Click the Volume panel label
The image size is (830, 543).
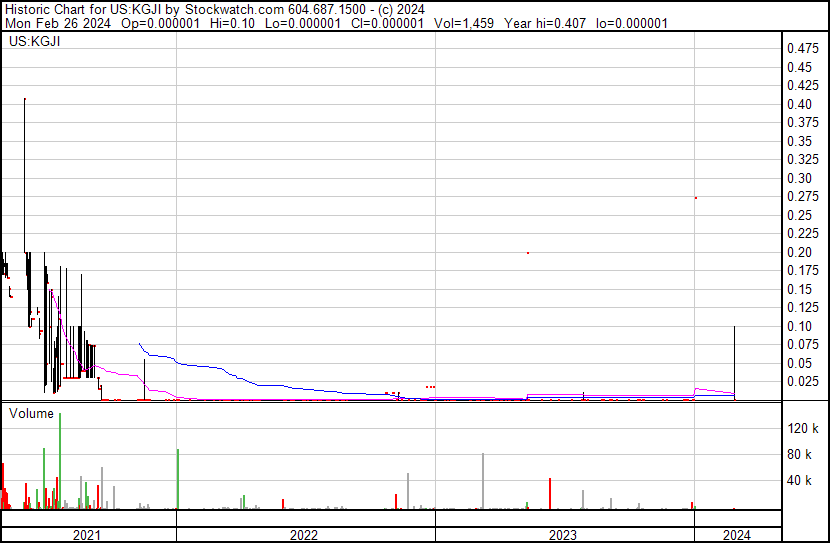[x=32, y=412]
